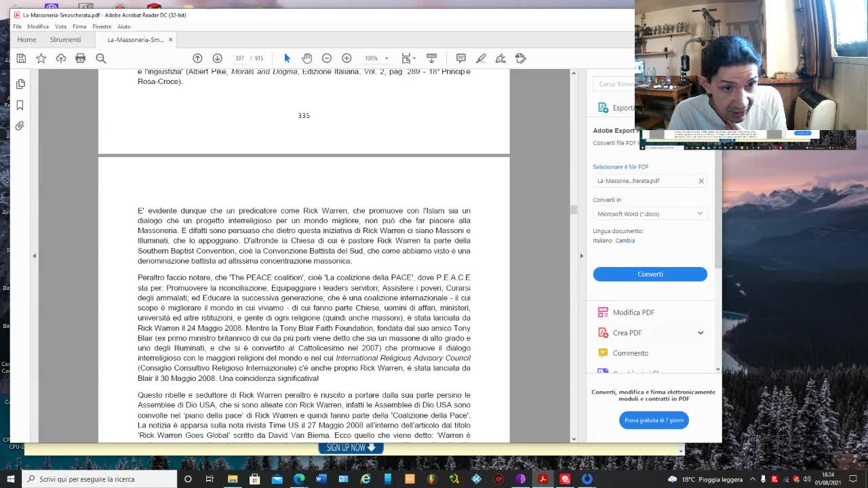
Task: Go to next page arrow
Action: (217, 58)
